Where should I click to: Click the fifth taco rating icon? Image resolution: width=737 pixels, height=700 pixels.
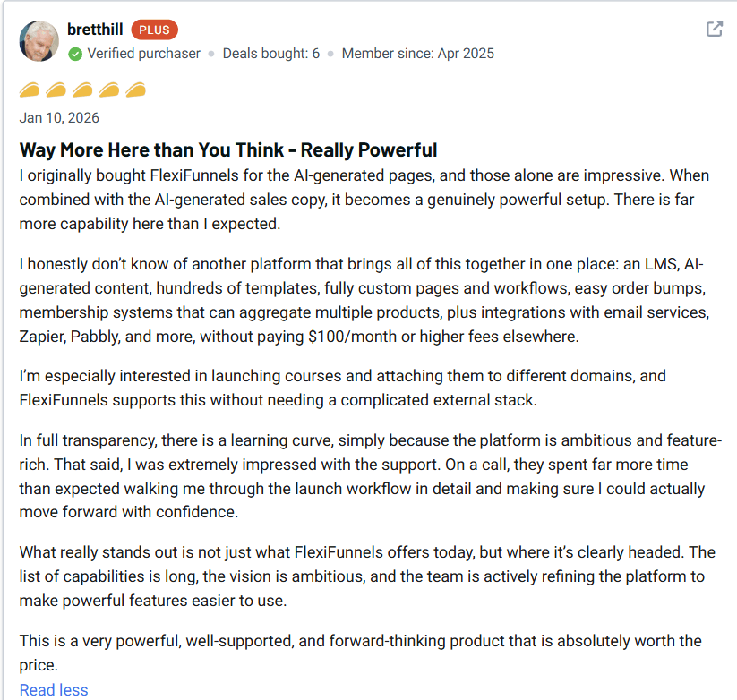(136, 90)
